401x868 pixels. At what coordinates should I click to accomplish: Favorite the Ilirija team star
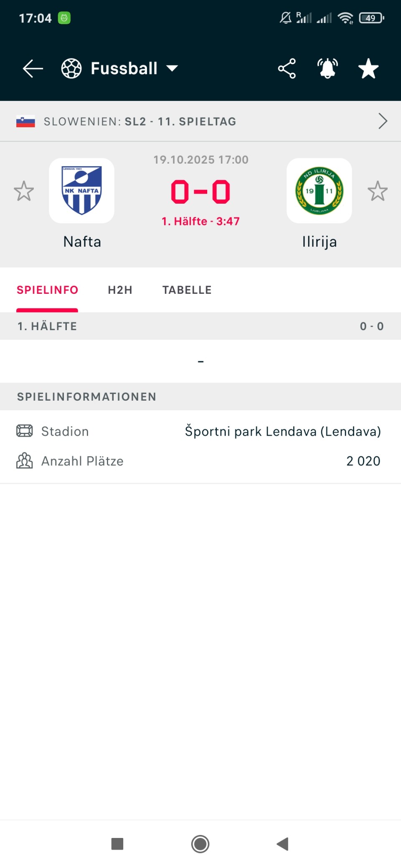[378, 191]
